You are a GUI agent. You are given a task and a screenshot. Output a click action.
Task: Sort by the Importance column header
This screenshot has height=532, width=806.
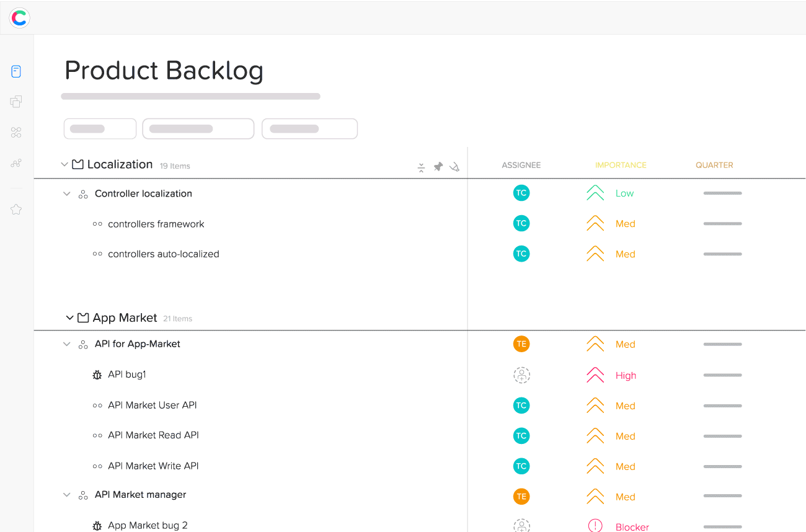click(x=620, y=166)
